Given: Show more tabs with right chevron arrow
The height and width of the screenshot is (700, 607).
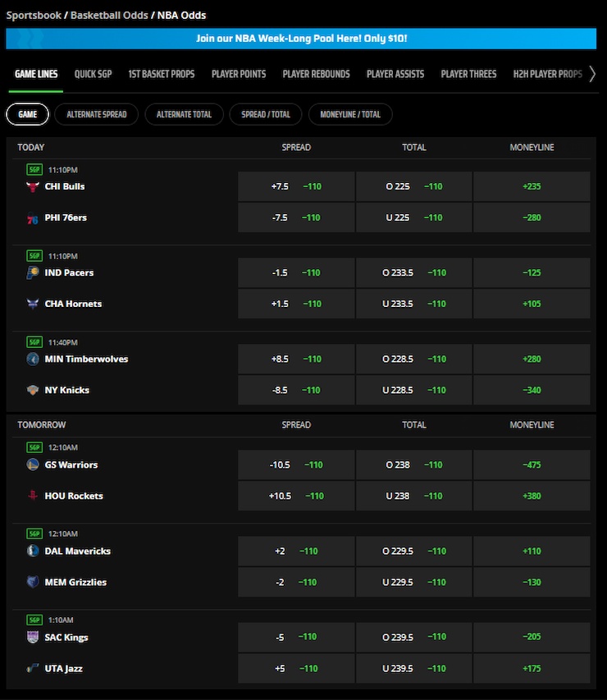Looking at the screenshot, I should 592,74.
